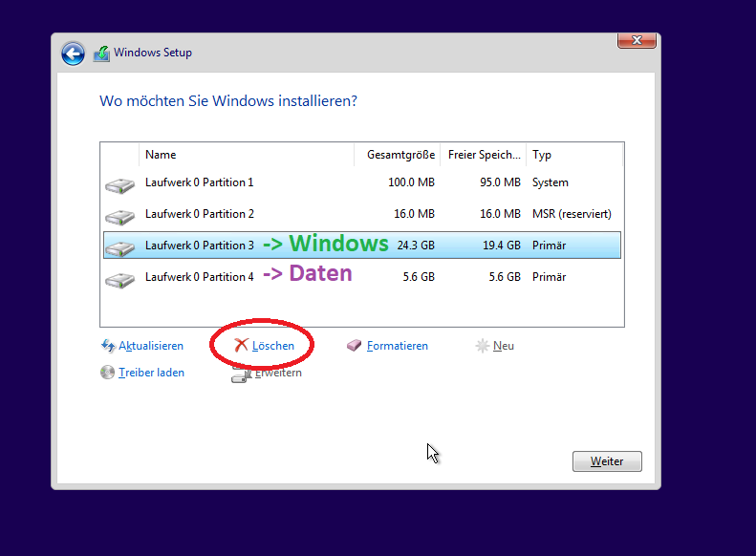Click the Windows Setup title icon
This screenshot has width=756, height=556.
tap(101, 53)
